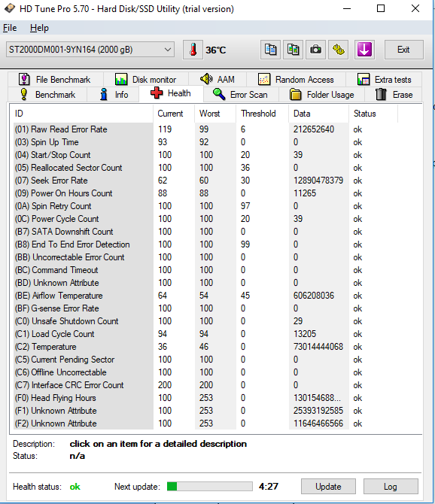Click the Error Scan magnifier icon
435x504 pixels.
[x=219, y=94]
